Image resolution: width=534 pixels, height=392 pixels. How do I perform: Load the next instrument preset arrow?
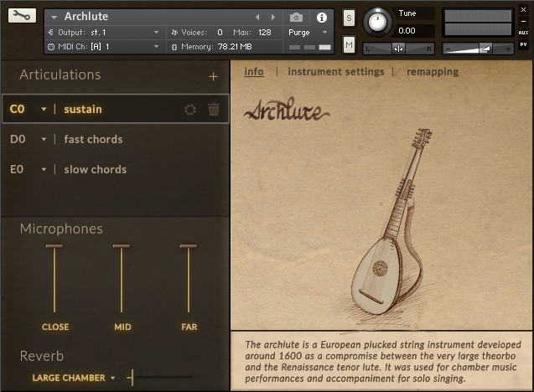click(272, 17)
